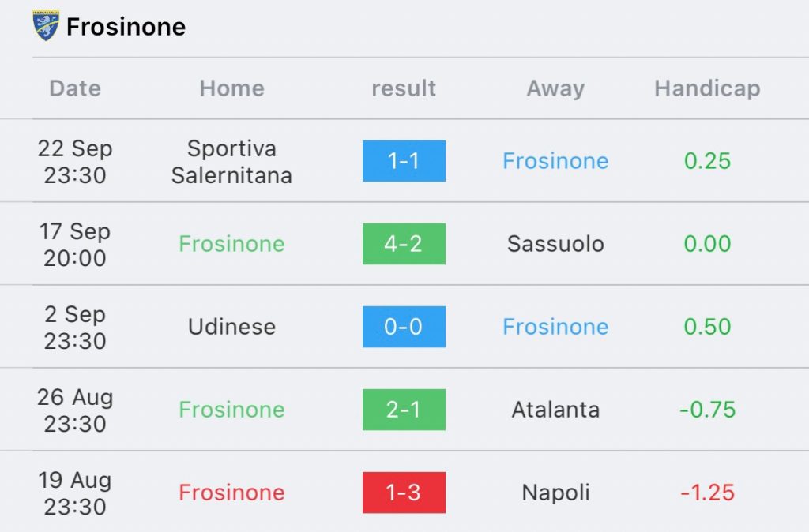Screen dimensions: 809x532
Task: Click Napoli team name
Action: (555, 493)
